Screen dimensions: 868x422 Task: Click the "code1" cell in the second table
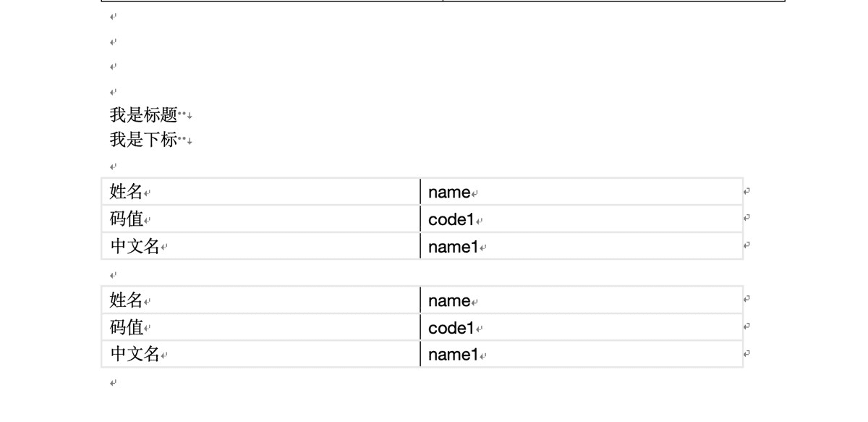tap(451, 329)
